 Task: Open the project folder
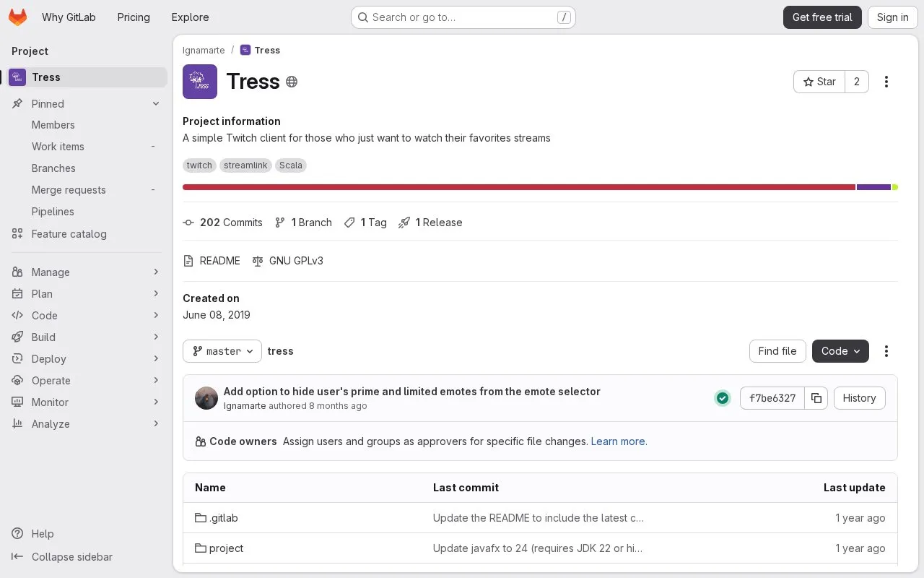pos(219,548)
